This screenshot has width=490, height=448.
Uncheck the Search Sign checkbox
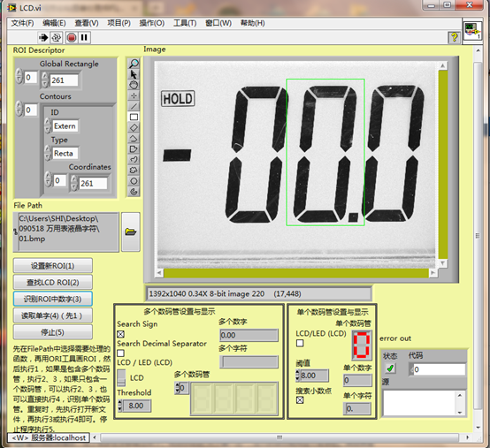click(120, 334)
